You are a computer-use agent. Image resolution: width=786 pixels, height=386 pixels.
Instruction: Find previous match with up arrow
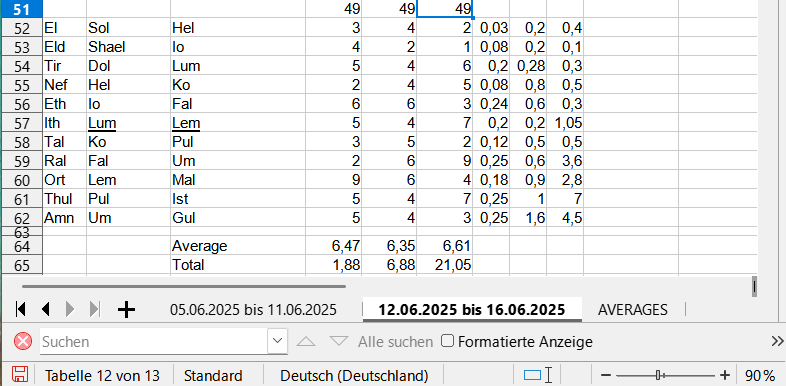tap(306, 342)
